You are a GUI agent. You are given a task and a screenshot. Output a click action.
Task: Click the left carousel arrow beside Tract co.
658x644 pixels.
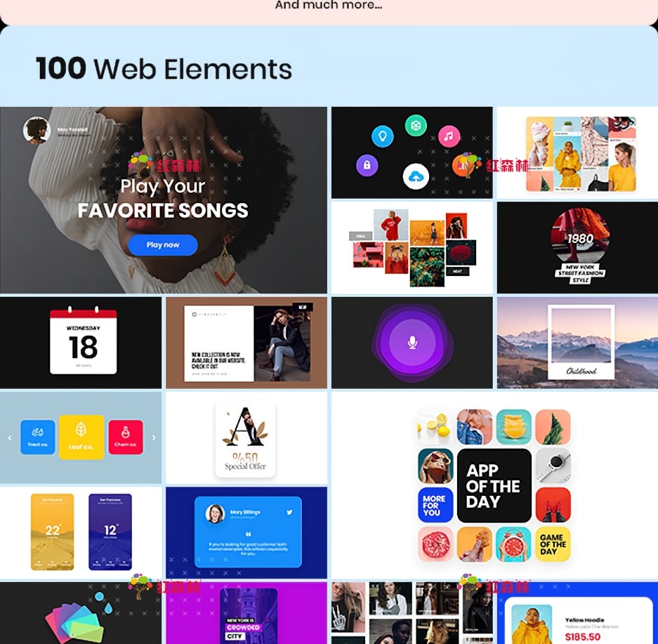coord(10,438)
